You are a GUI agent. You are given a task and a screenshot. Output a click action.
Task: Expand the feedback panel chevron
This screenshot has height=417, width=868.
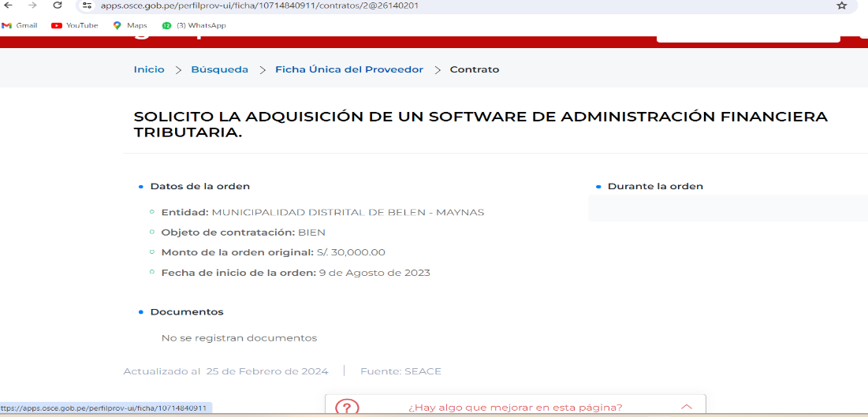[686, 407]
